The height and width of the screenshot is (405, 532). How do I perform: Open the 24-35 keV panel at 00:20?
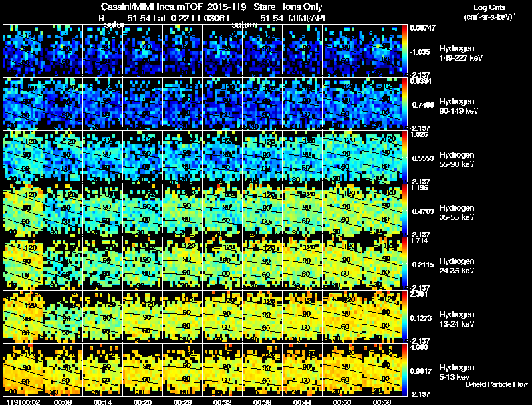[x=143, y=263]
